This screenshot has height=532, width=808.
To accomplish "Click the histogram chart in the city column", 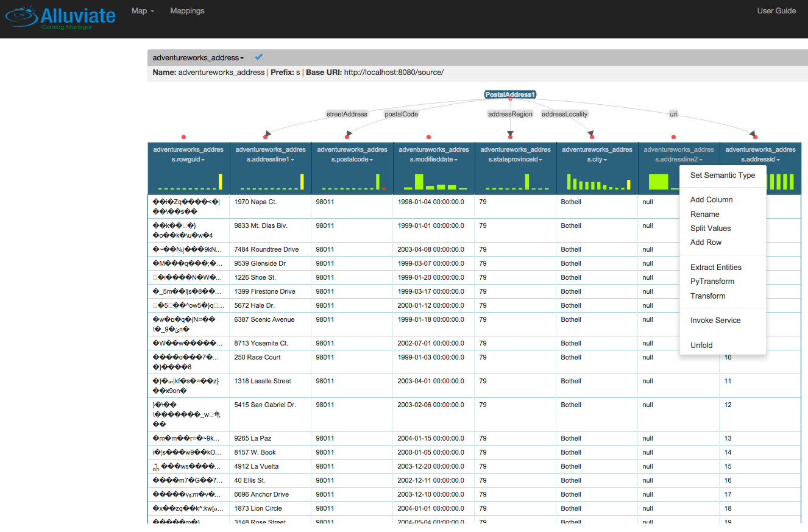I will pos(598,182).
